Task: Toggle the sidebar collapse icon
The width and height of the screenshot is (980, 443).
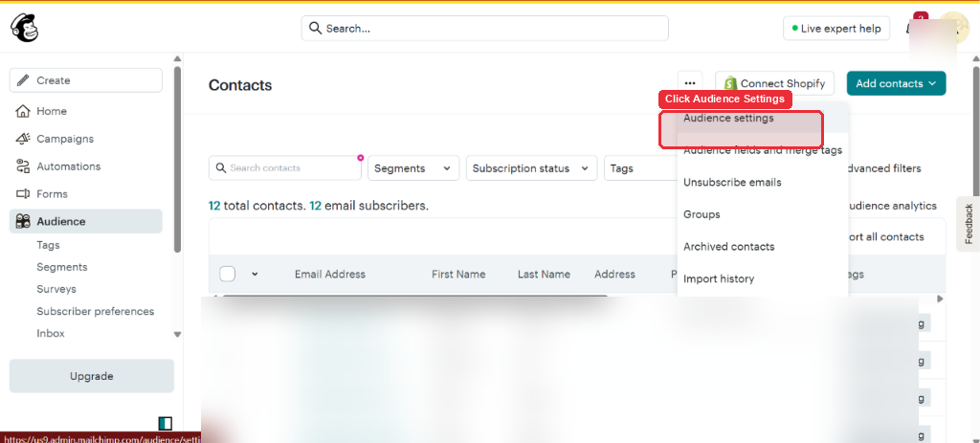Action: click(x=166, y=424)
